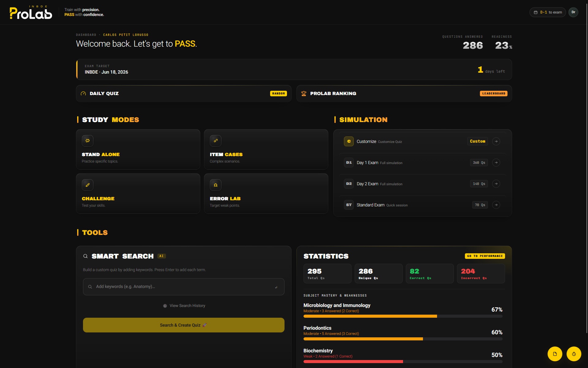The image size is (588, 368).
Task: Click the Customize C badge icon
Action: [x=349, y=141]
